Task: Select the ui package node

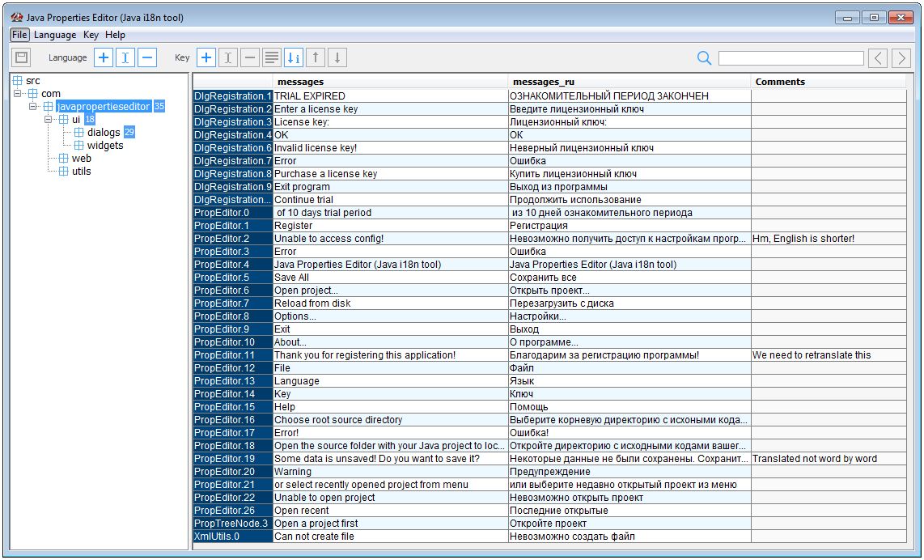Action: 76,120
